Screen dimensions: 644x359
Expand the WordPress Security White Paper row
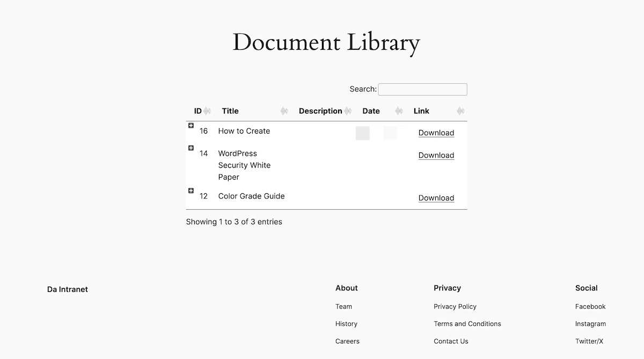(191, 148)
